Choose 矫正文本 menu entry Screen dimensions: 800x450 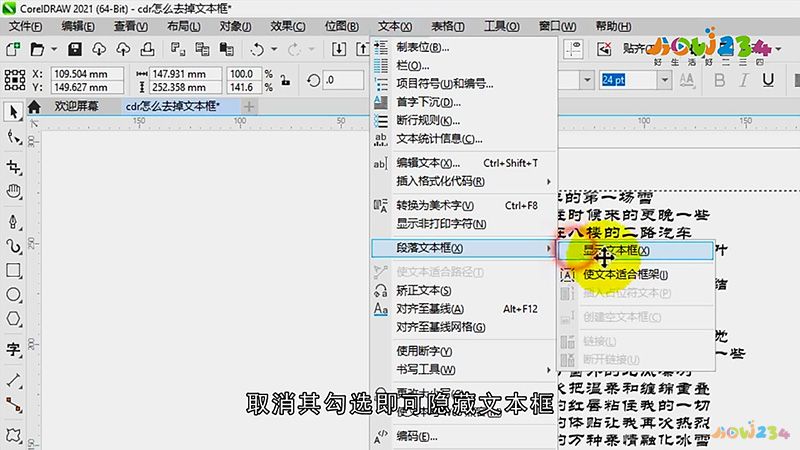[464, 290]
